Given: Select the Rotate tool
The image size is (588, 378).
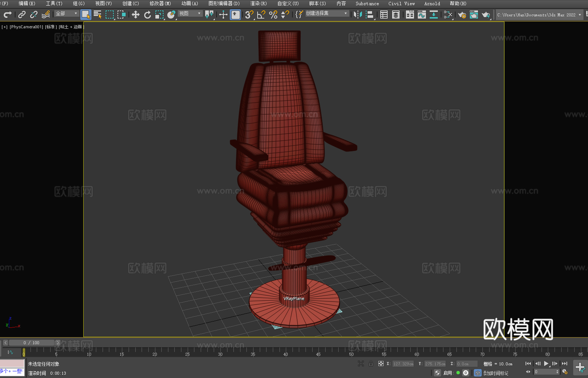Looking at the screenshot, I should (x=148, y=14).
